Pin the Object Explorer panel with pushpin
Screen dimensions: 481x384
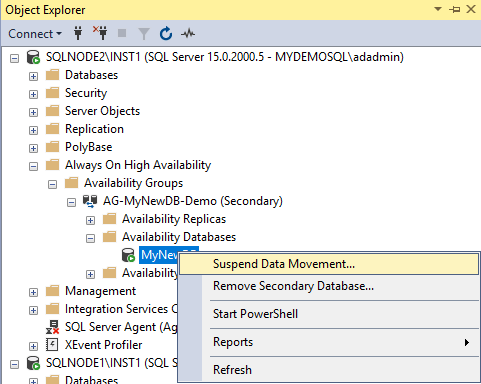[x=455, y=9]
